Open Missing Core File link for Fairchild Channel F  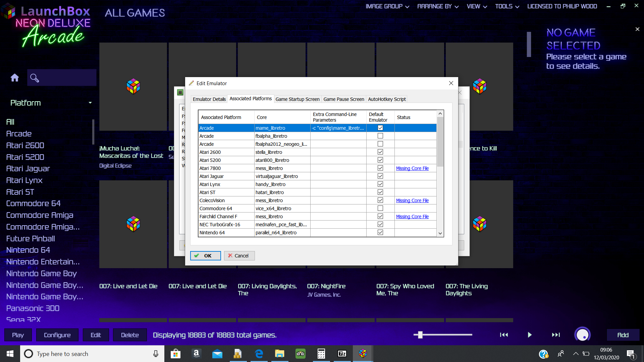pos(412,217)
